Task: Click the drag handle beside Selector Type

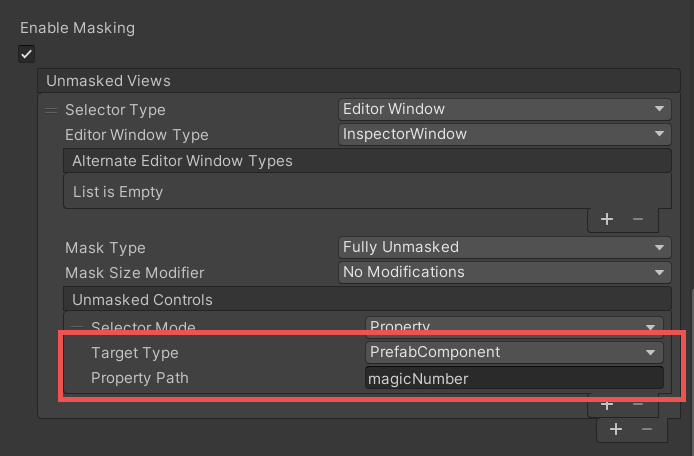Action: [52, 109]
